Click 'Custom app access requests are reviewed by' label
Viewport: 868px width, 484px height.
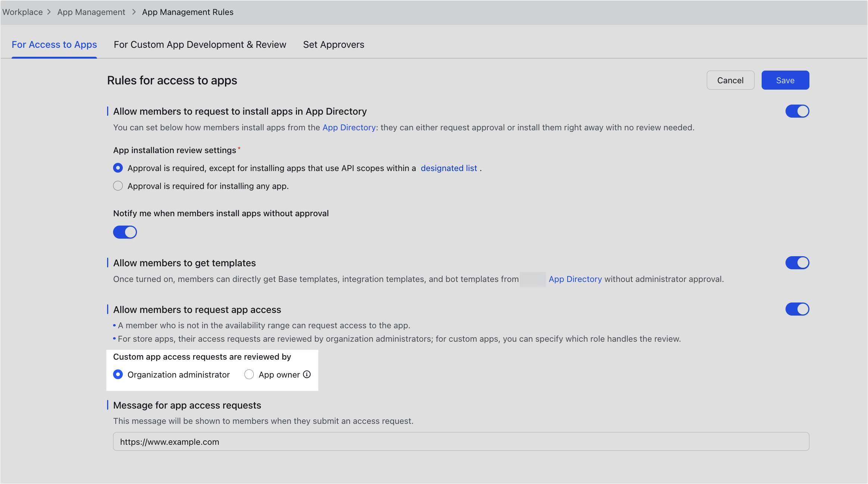point(202,357)
